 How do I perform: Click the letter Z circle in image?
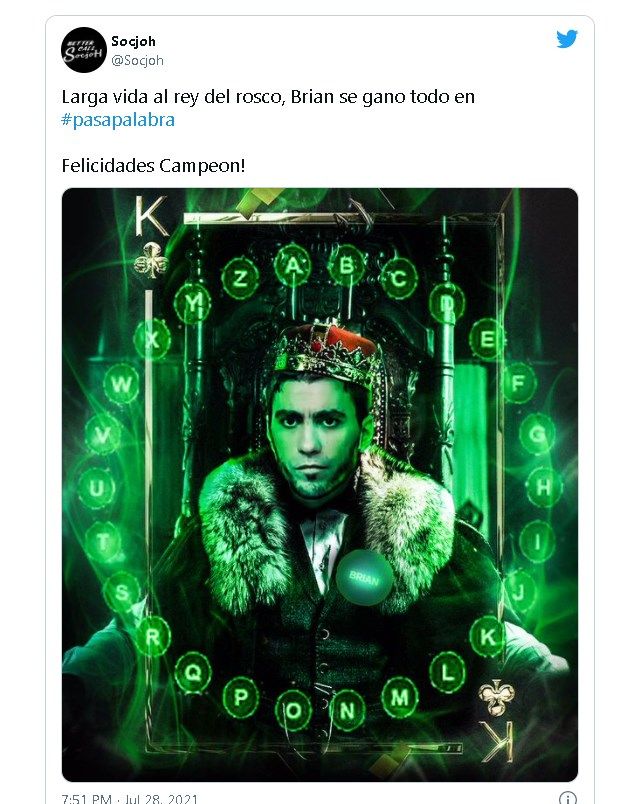tap(240, 277)
